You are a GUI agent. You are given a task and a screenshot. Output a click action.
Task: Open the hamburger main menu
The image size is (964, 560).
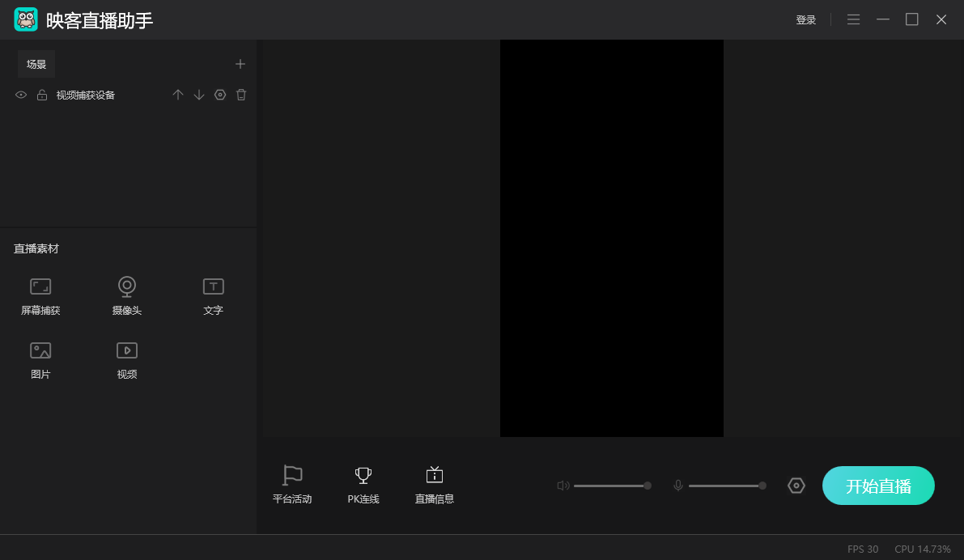point(853,19)
